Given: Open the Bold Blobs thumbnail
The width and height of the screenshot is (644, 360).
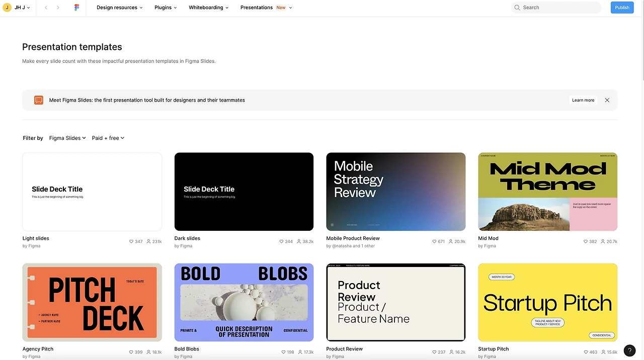Looking at the screenshot, I should point(244,302).
